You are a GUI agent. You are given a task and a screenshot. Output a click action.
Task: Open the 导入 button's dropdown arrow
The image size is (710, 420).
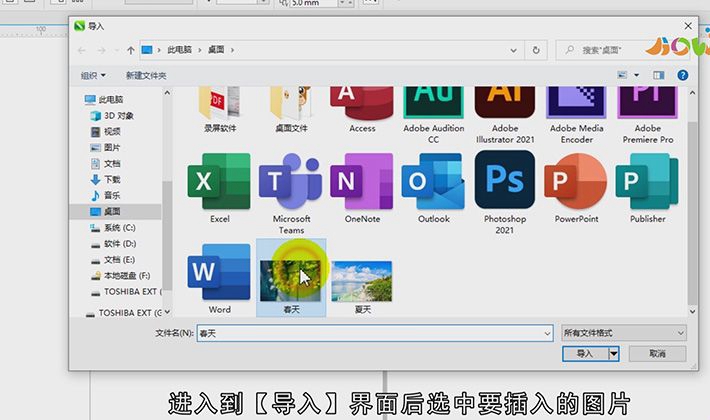coord(614,353)
